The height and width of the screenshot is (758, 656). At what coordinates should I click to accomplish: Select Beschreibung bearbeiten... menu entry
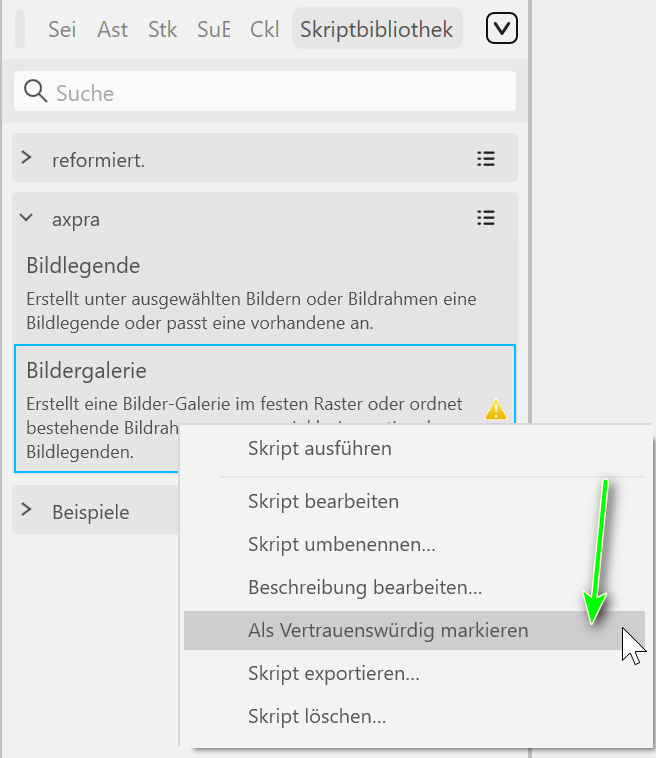(414, 587)
